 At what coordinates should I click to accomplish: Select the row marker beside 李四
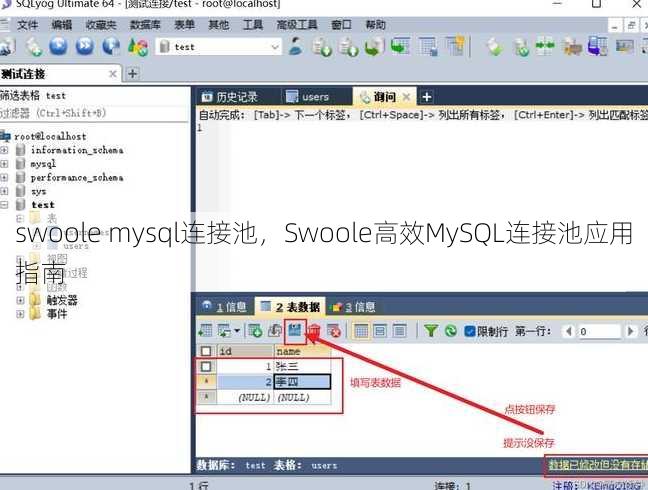(206, 381)
